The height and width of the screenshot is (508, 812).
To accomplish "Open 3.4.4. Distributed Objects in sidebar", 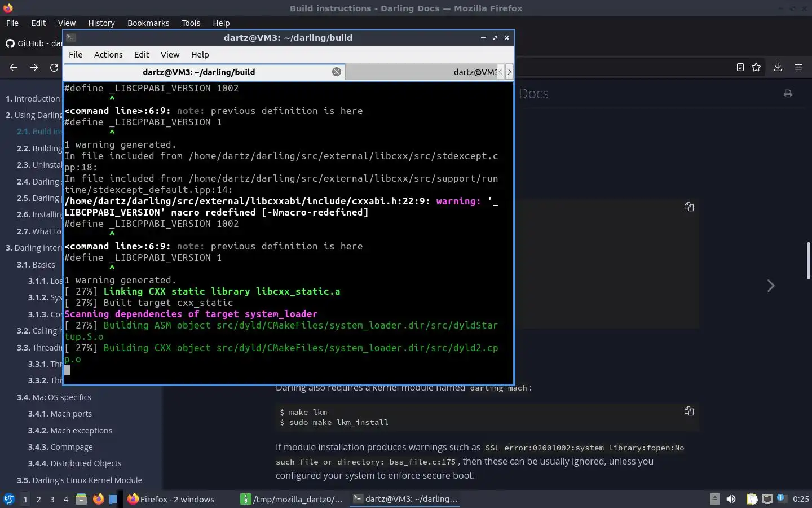I will (x=75, y=463).
